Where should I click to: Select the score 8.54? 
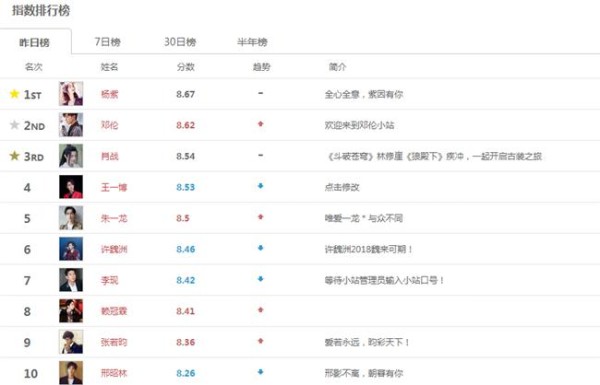coord(186,156)
